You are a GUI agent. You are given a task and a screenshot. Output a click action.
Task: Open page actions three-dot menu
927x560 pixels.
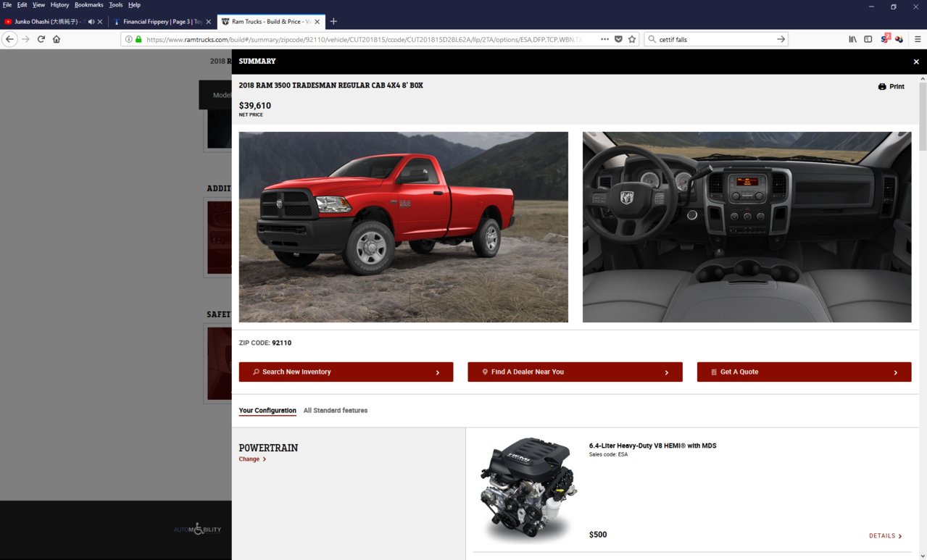click(604, 39)
